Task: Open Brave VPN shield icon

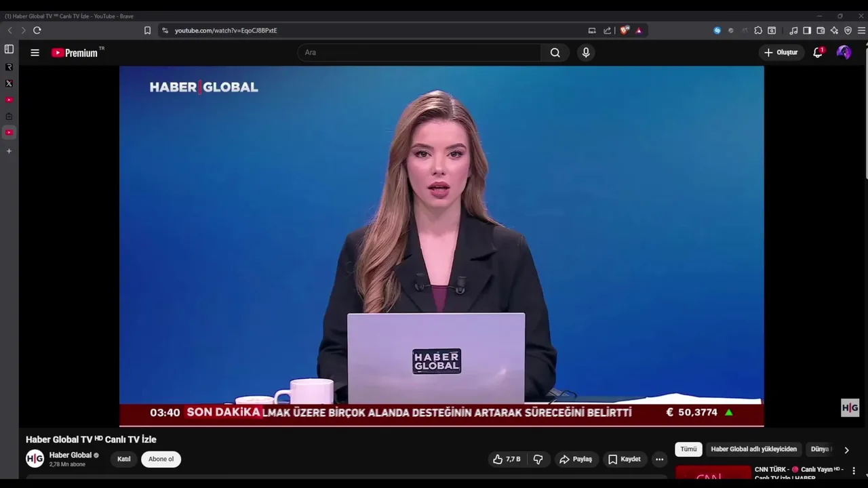Action: click(848, 30)
